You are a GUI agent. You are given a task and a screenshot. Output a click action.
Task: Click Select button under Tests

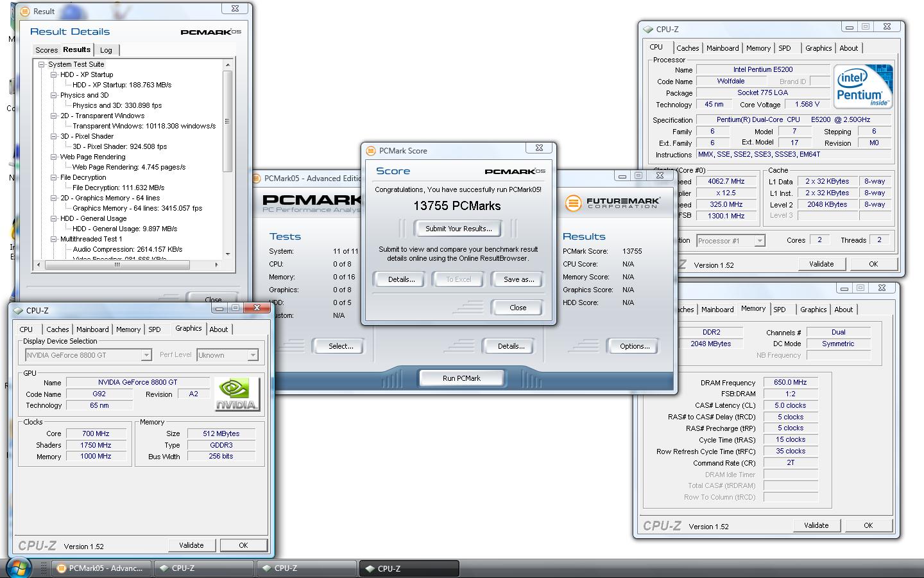click(341, 346)
